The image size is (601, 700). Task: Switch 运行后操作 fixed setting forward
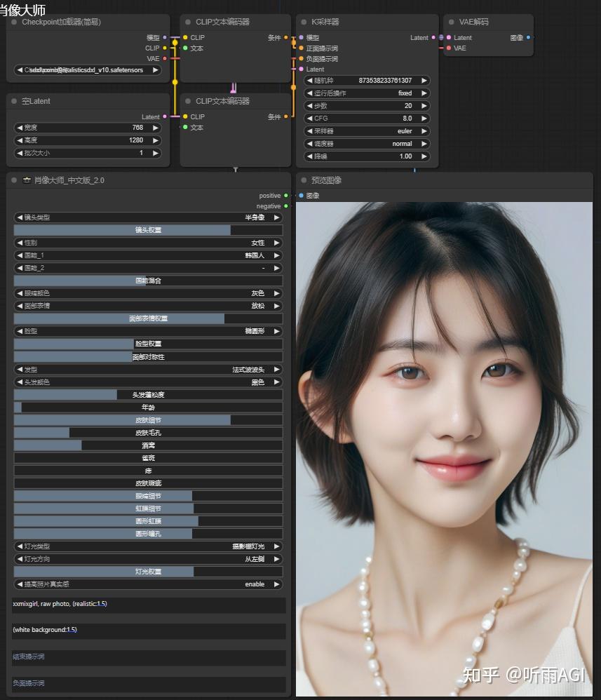(424, 93)
